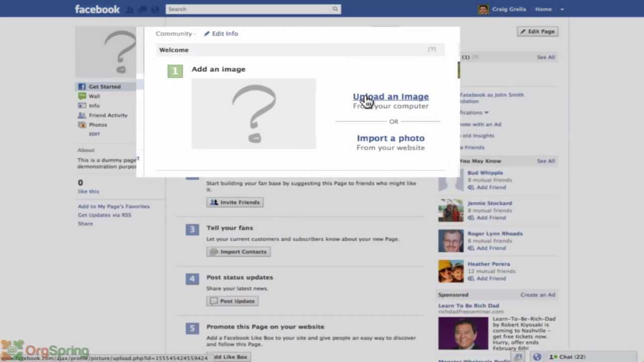Click the Wall speech-bubble icon
Screen dimensions: 644x362
(x=82, y=96)
